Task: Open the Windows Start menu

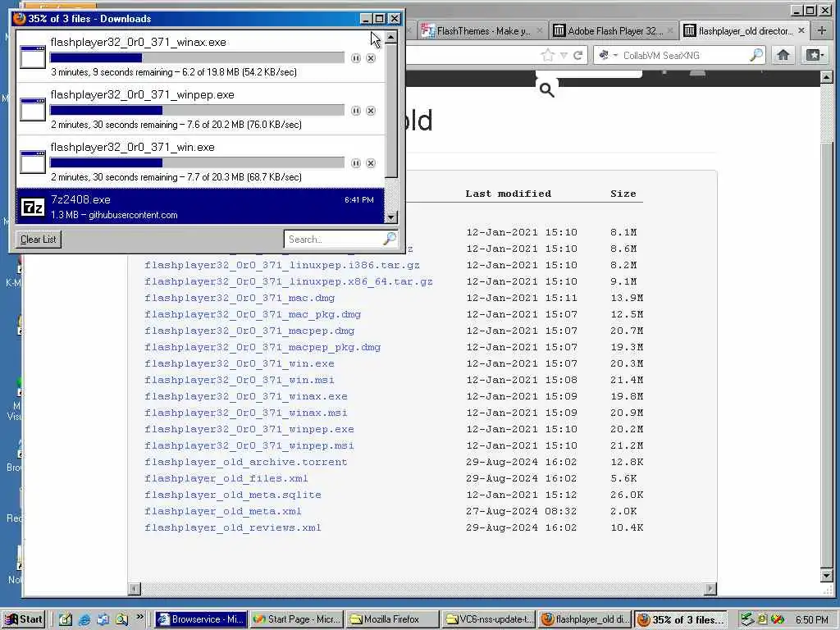Action: click(x=24, y=619)
